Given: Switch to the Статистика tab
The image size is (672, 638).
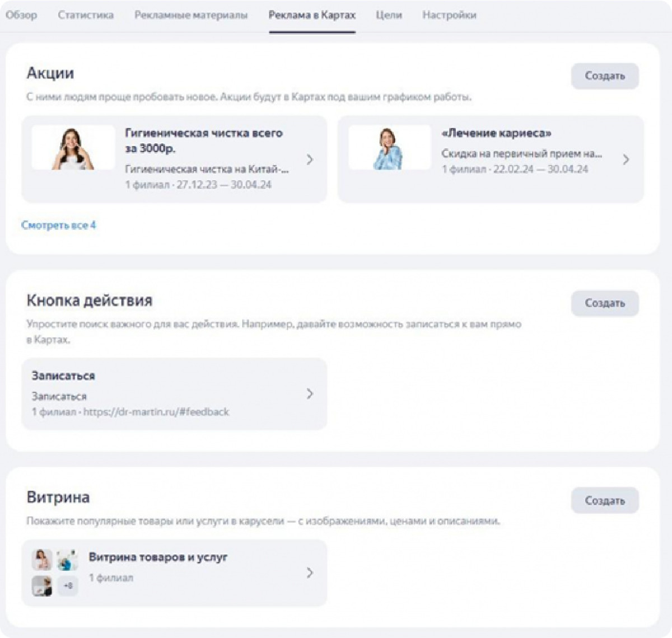Looking at the screenshot, I should coord(86,15).
